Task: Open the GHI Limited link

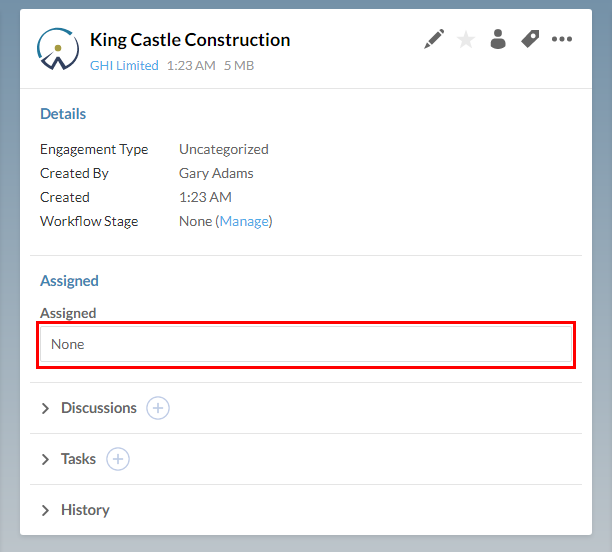Action: pos(124,65)
